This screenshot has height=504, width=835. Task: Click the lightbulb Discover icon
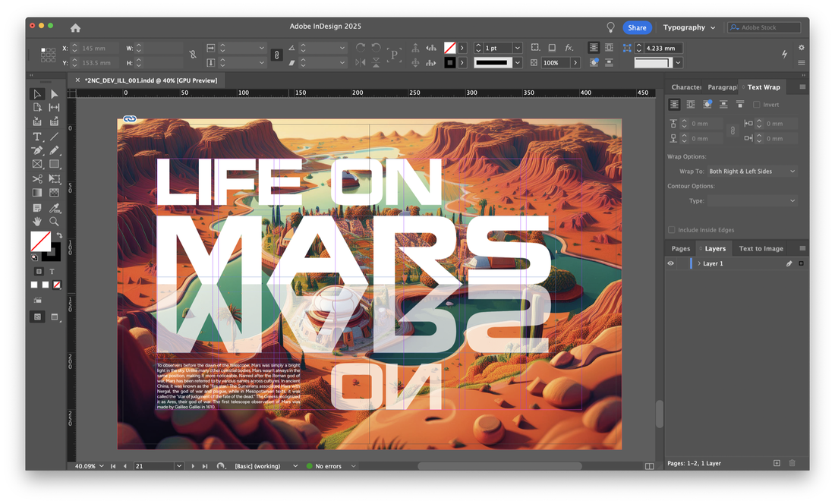(610, 27)
